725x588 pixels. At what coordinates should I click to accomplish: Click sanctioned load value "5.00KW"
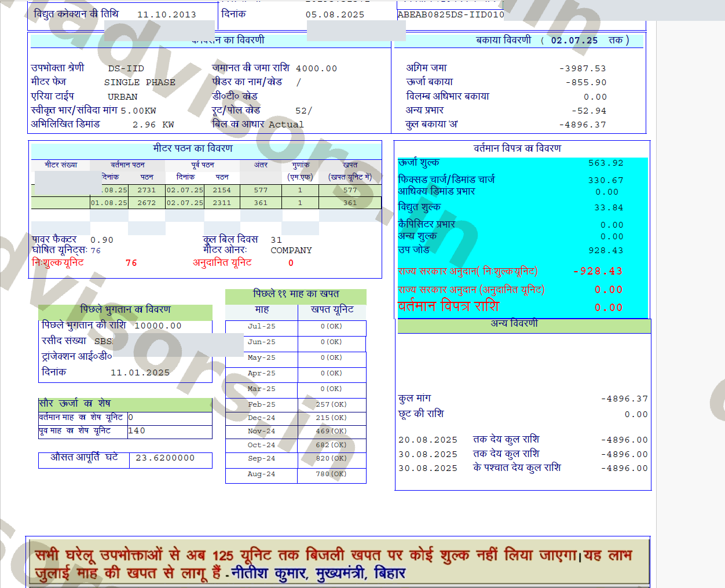pos(138,111)
